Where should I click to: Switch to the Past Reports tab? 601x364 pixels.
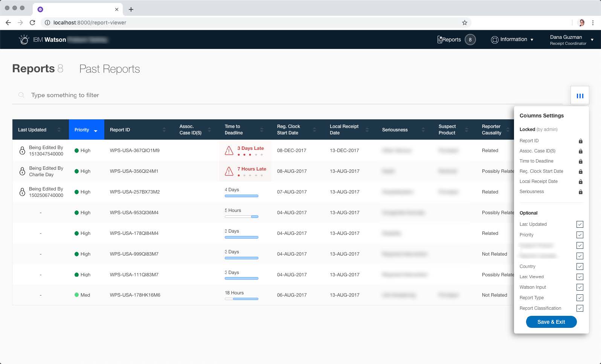pos(109,69)
